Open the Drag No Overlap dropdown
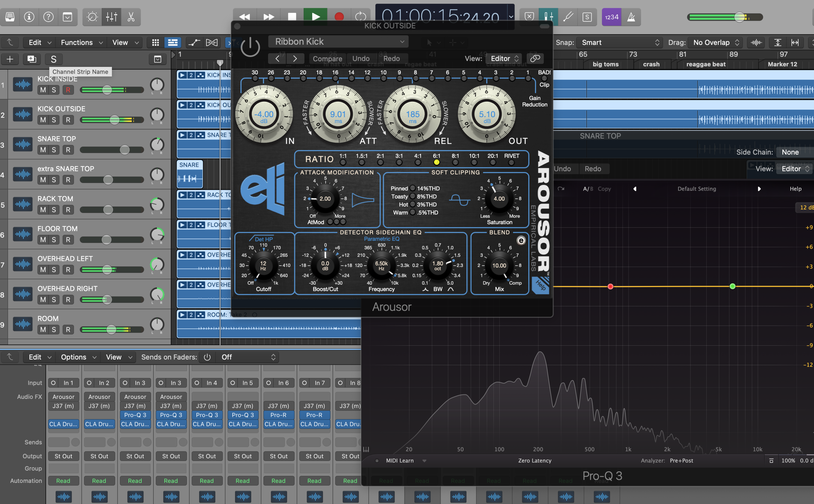 716,42
